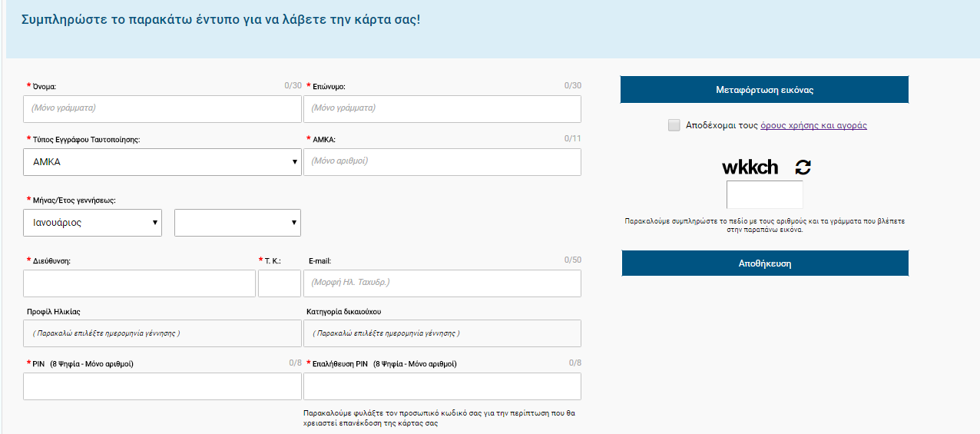Click the captcha answer text box
980x434 pixels.
point(764,194)
